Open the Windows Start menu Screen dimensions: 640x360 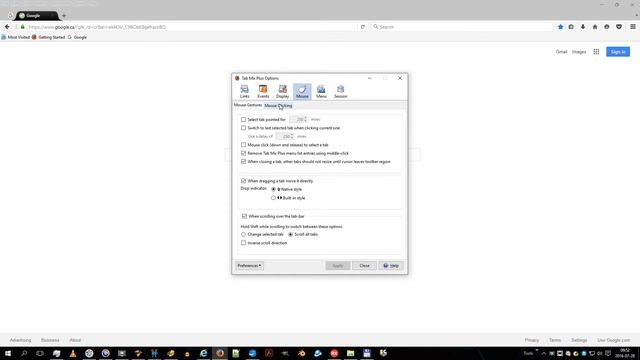pyautogui.click(x=8, y=353)
